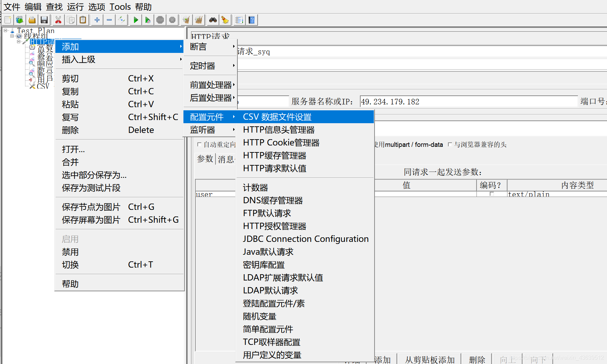This screenshot has height=364, width=607.
Task: Expand the 断言 submenu
Action: [x=210, y=47]
